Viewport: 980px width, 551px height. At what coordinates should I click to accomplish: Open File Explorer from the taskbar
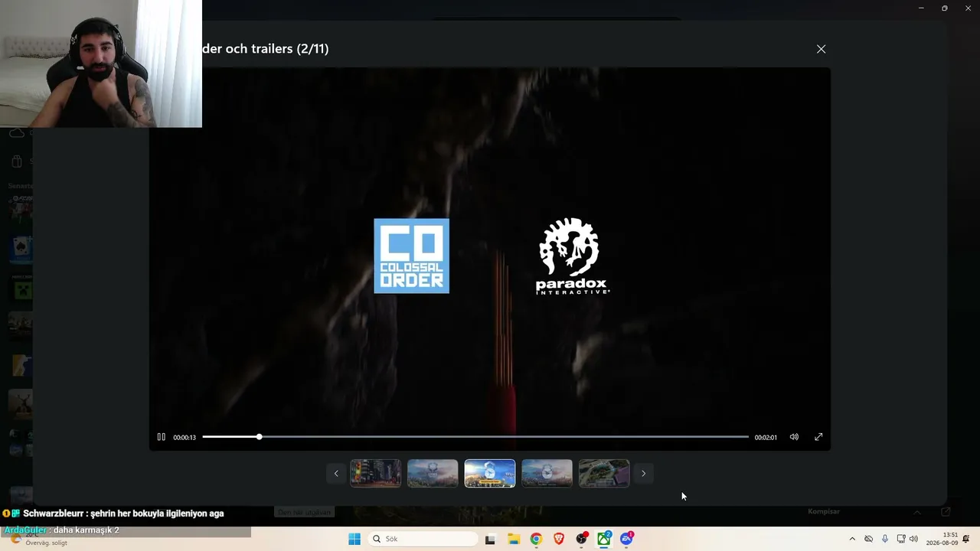pos(514,539)
